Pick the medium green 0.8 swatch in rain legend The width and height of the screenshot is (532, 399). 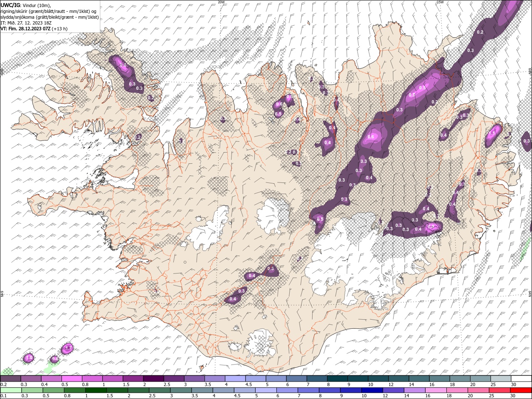point(75,390)
